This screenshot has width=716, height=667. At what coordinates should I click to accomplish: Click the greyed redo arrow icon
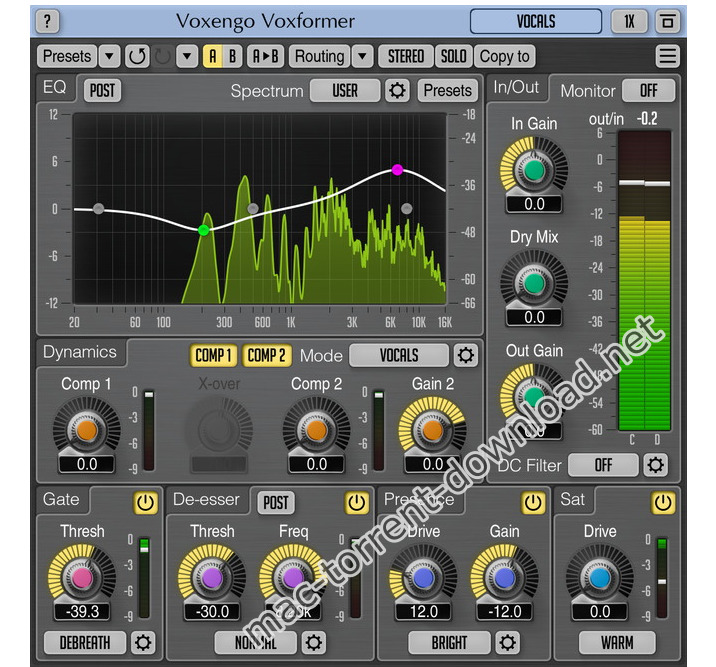[x=162, y=56]
